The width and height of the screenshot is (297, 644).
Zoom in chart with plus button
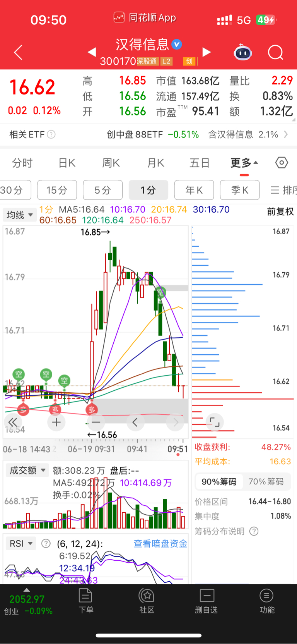point(56,422)
